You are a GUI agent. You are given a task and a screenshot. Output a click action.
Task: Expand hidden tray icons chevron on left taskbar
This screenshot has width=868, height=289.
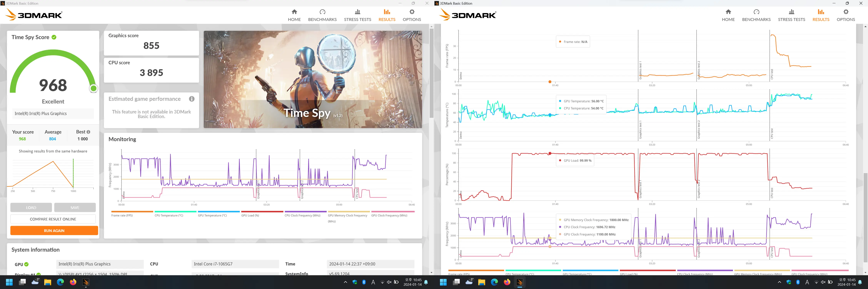pos(345,282)
